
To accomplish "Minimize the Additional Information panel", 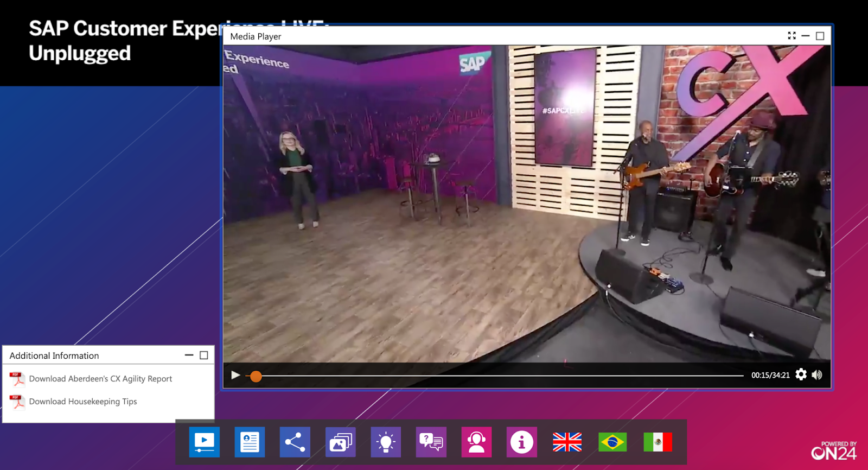I will (189, 355).
